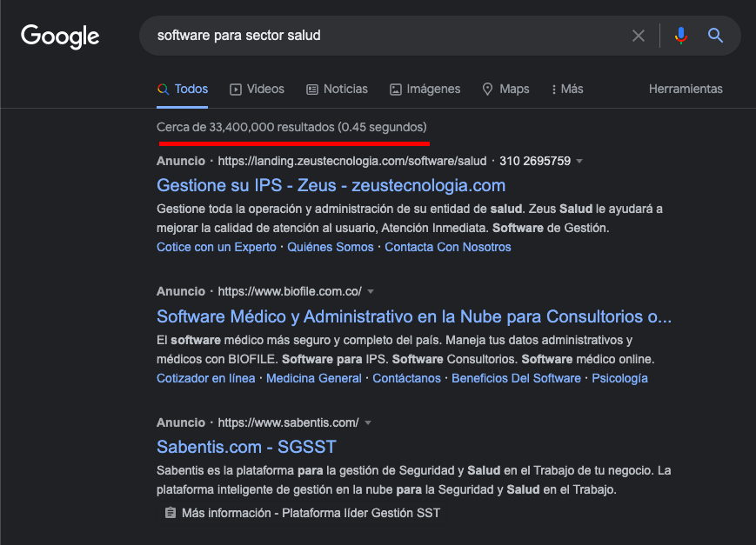Open the Noticias tab

[337, 90]
